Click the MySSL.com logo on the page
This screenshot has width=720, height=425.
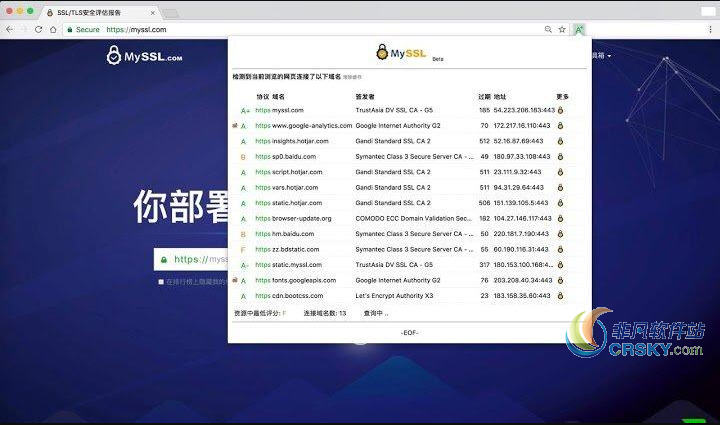click(144, 56)
